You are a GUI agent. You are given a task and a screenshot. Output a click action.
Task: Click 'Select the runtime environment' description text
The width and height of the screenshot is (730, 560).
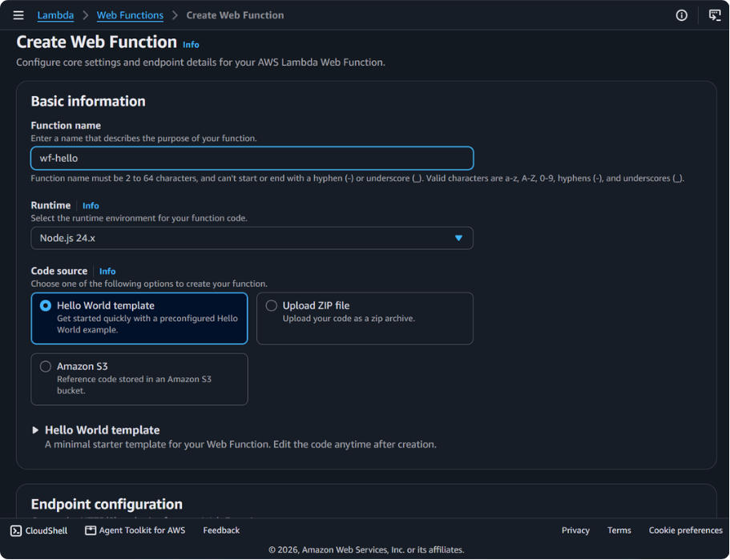point(139,219)
